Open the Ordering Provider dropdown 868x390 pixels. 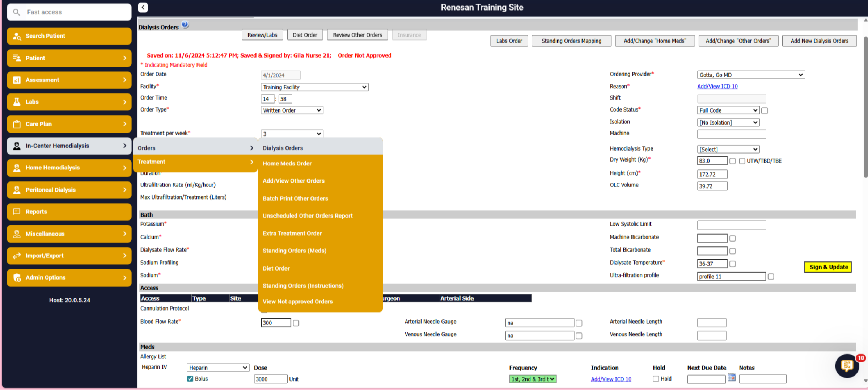[751, 75]
